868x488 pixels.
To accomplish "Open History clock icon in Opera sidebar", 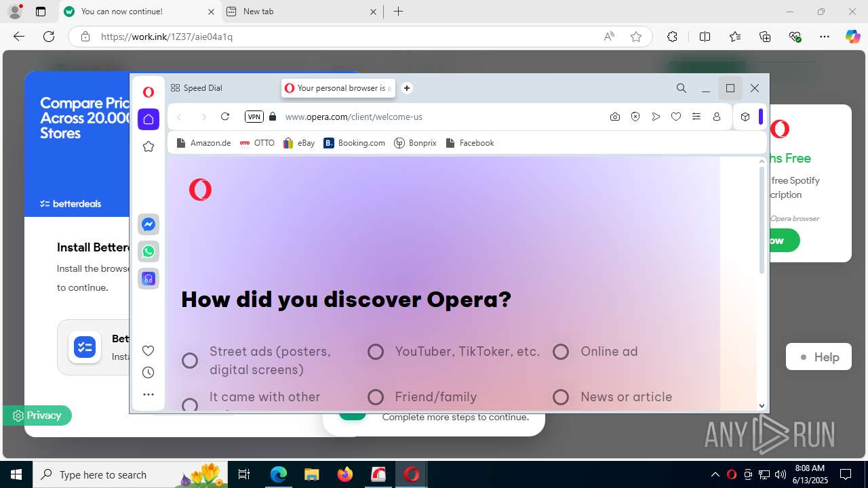I will pyautogui.click(x=149, y=372).
